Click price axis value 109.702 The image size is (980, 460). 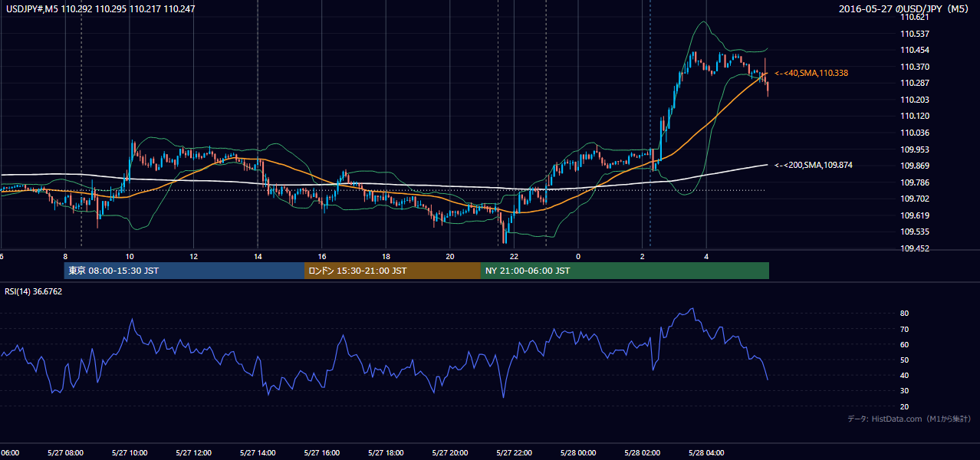coord(915,199)
